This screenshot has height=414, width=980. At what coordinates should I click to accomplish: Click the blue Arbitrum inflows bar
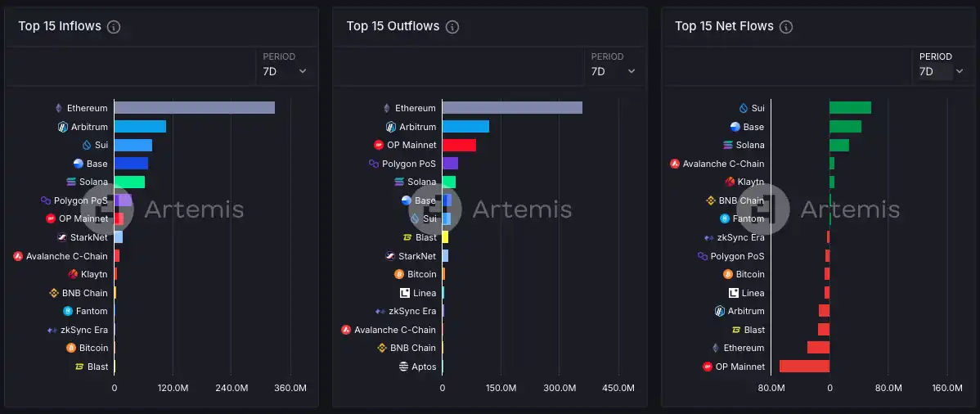point(140,127)
